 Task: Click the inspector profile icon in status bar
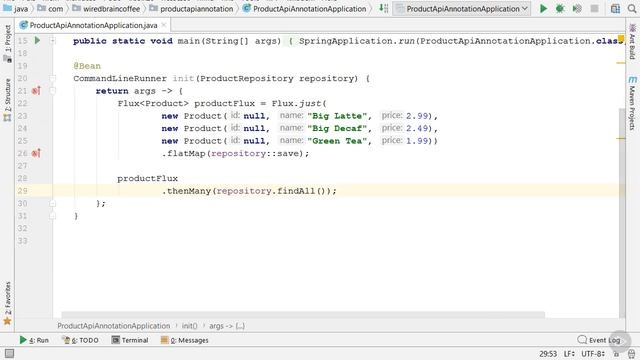[x=631, y=353]
